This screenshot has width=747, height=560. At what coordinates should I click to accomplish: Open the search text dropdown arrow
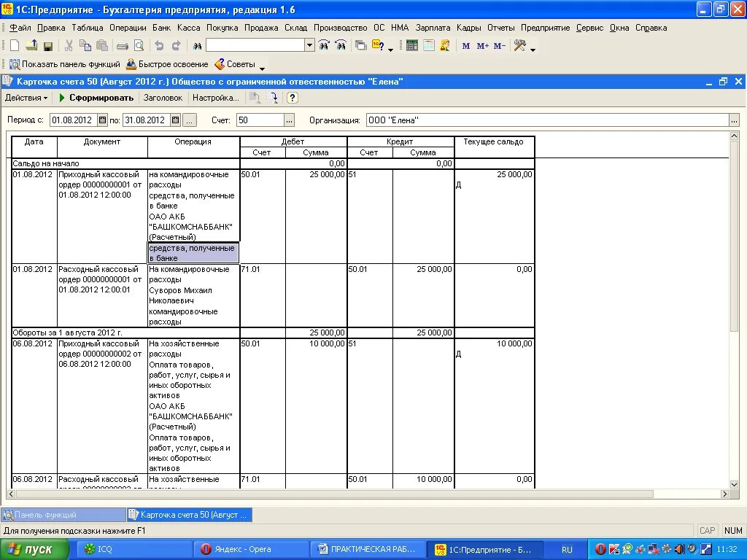tap(309, 46)
